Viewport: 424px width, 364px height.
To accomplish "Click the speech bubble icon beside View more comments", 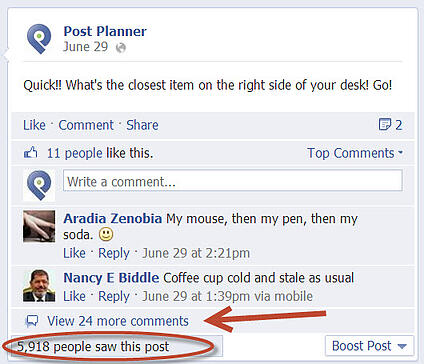I will 32,321.
